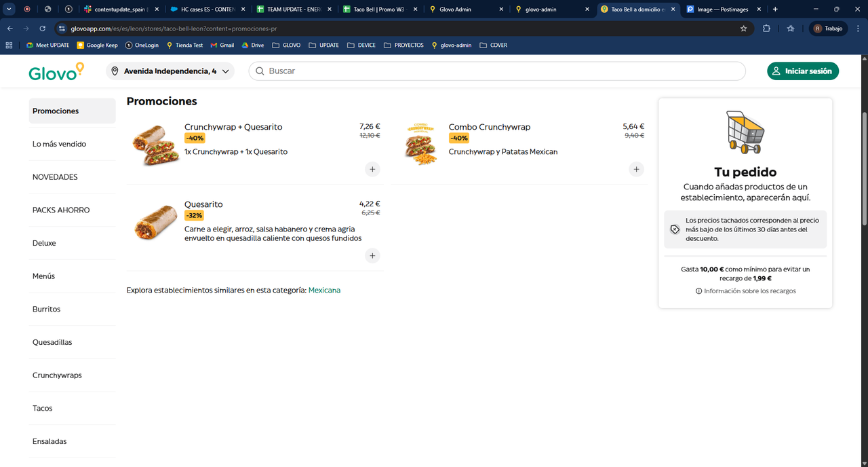The width and height of the screenshot is (868, 467).
Task: Switch to the Taco Bell | Promo W3 tab
Action: pos(379,10)
